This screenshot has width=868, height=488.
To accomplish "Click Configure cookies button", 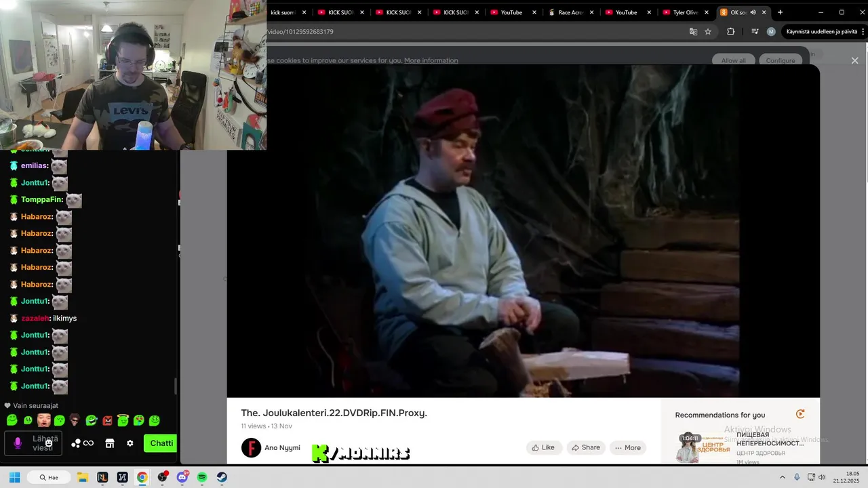I will [x=781, y=60].
